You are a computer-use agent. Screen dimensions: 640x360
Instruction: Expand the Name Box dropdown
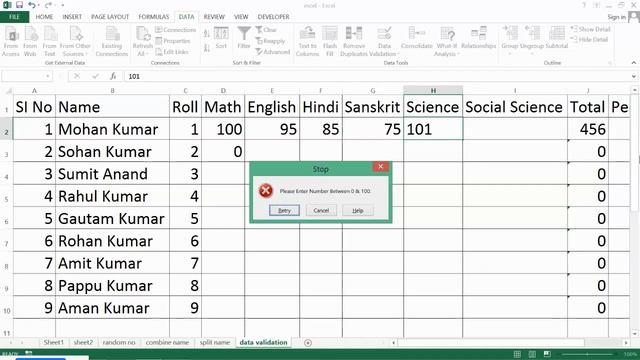coord(48,76)
